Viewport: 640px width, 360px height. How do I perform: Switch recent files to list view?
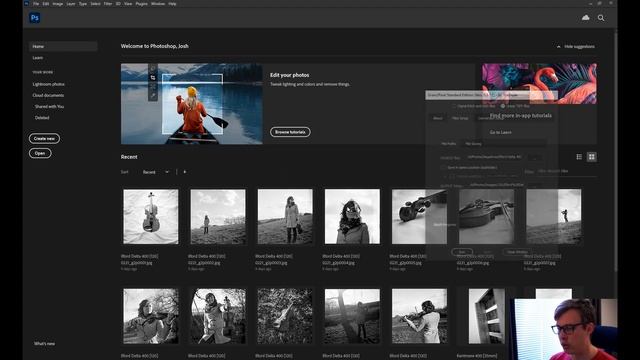[579, 157]
